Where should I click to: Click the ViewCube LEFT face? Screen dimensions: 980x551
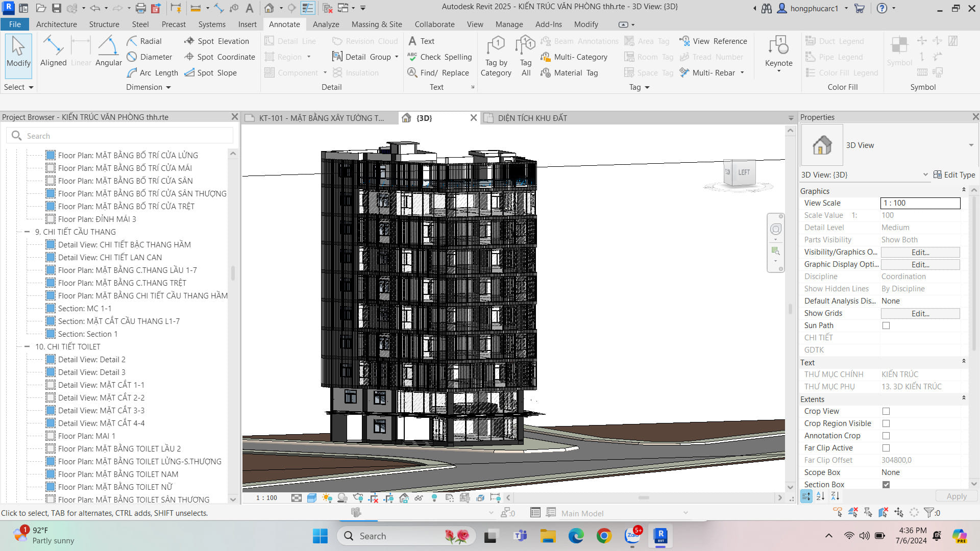744,172
